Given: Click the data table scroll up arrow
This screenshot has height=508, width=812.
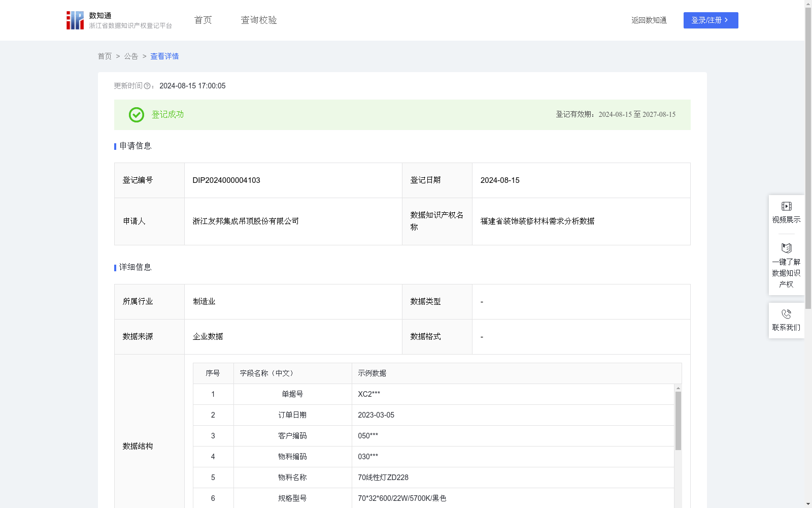Looking at the screenshot, I should [x=678, y=388].
